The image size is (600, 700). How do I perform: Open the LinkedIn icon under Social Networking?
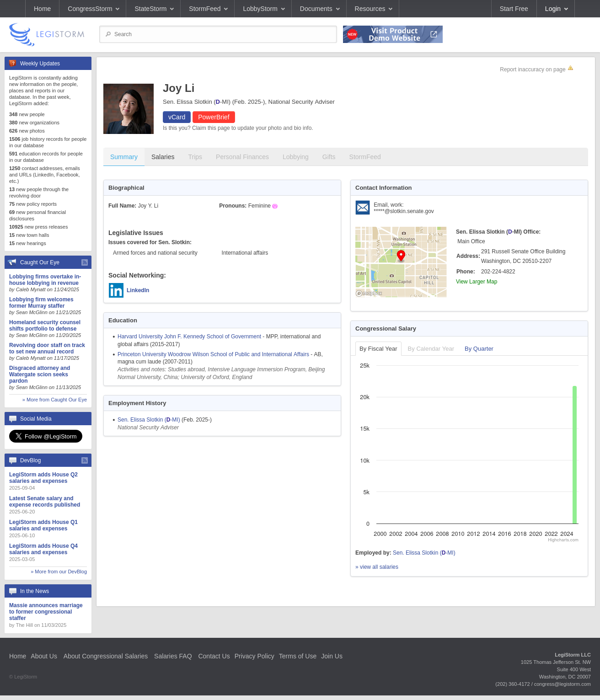(116, 290)
